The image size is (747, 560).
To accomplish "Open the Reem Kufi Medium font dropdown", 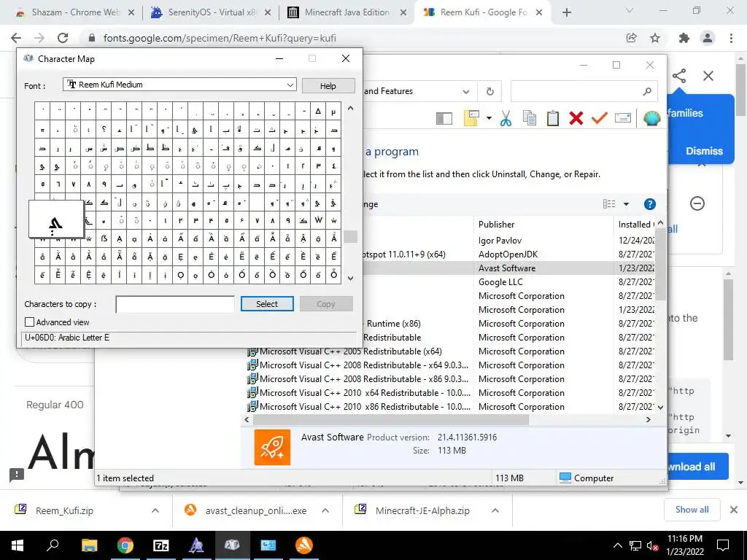I will pyautogui.click(x=290, y=85).
